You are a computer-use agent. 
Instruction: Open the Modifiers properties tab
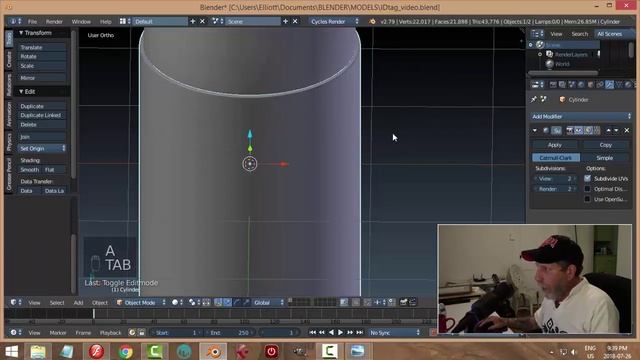click(609, 84)
